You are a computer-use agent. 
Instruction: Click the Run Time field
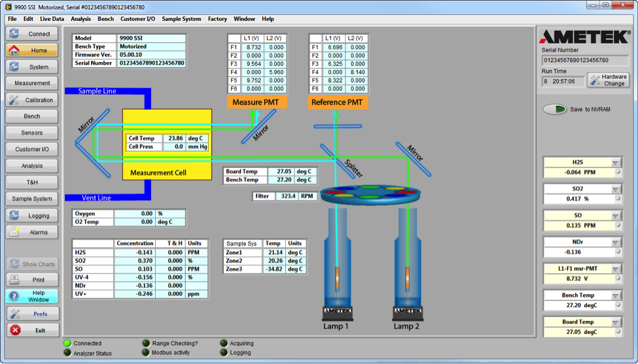point(563,81)
